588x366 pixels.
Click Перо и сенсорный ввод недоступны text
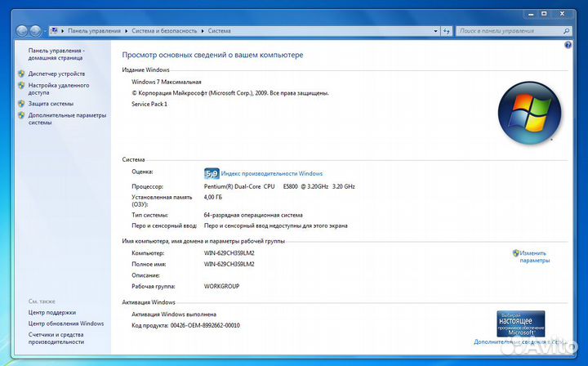coord(276,225)
